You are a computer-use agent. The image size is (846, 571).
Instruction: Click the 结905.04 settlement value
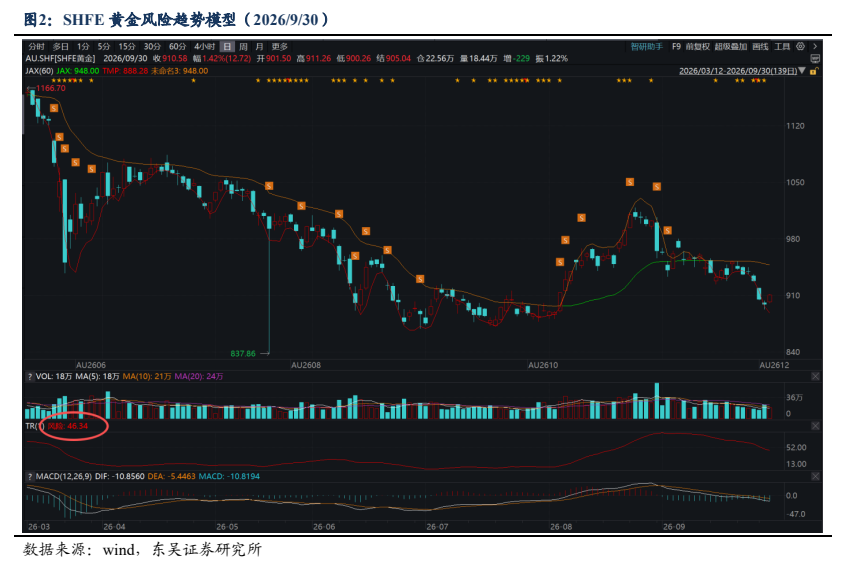[x=394, y=58]
